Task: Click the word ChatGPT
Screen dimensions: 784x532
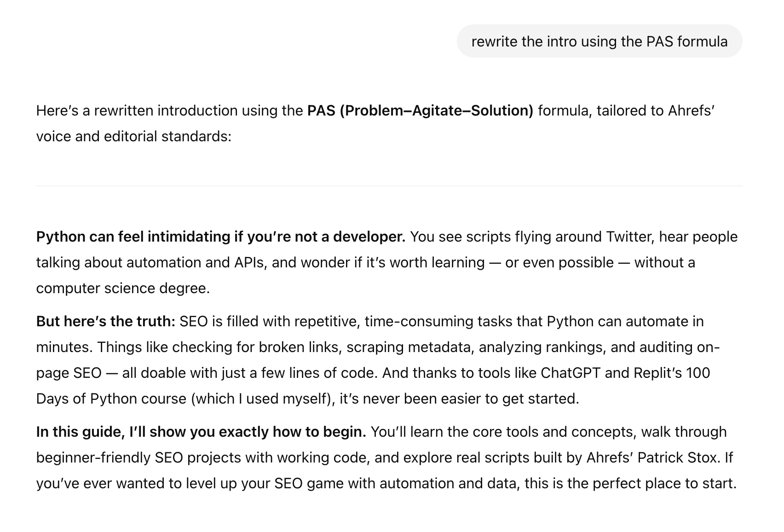Action: 570,373
